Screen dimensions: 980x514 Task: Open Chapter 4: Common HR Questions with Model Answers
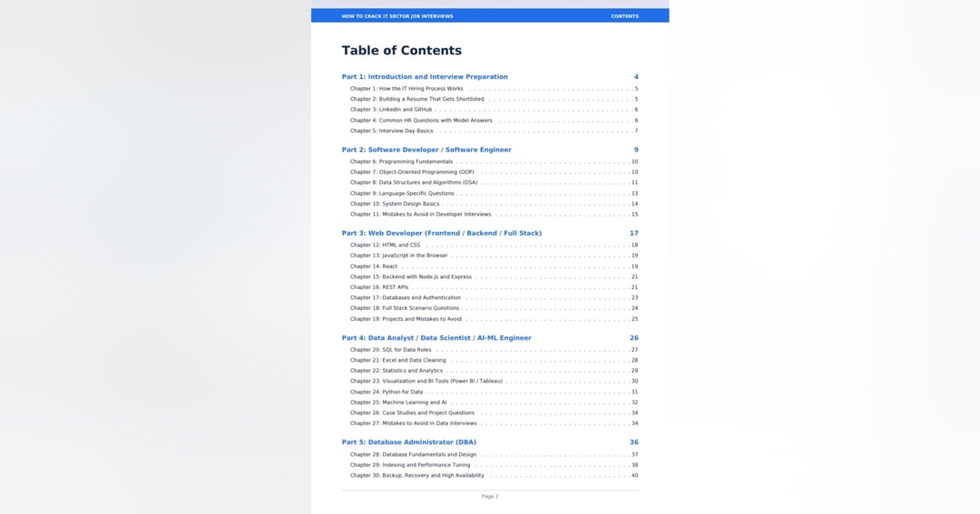421,120
